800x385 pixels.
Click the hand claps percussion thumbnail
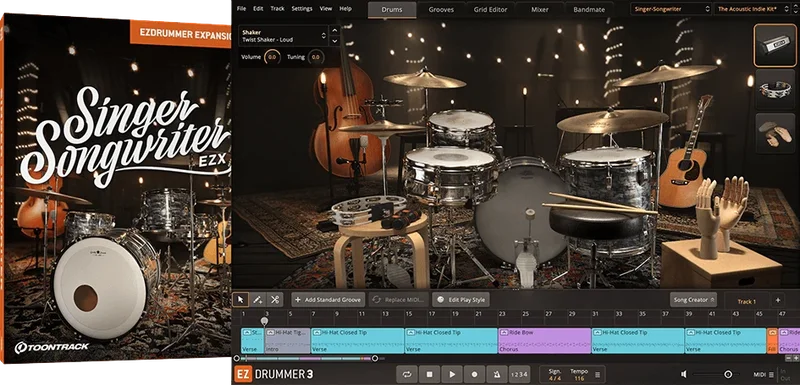(x=775, y=133)
